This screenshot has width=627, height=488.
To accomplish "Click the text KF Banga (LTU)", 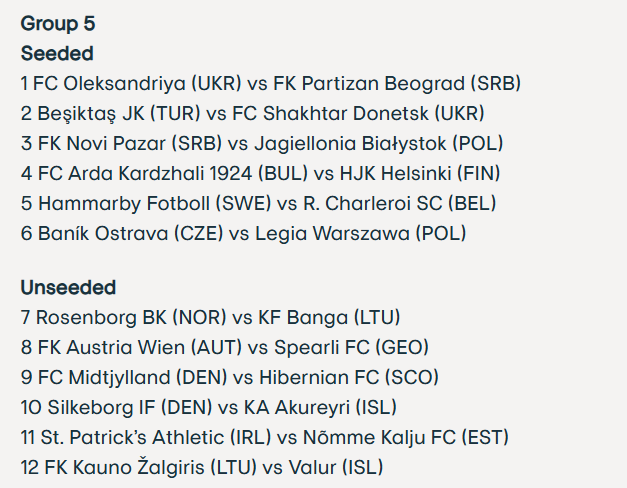I will [329, 318].
